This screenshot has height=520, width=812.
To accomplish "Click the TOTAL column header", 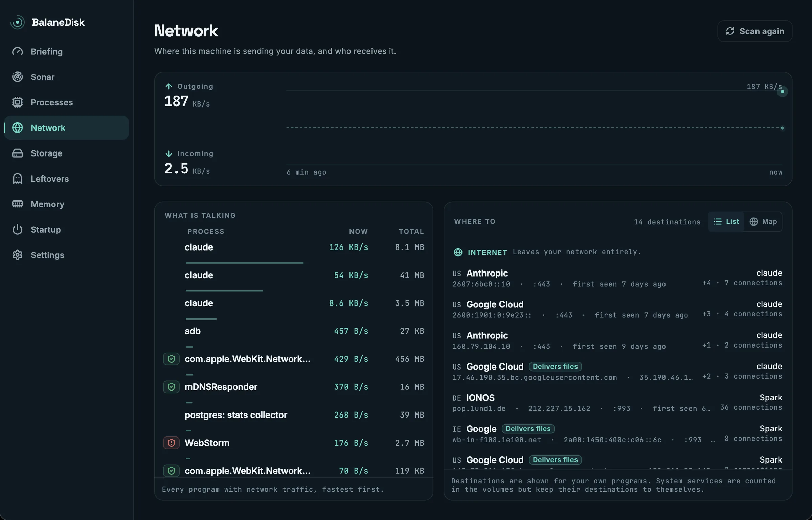I will point(411,231).
